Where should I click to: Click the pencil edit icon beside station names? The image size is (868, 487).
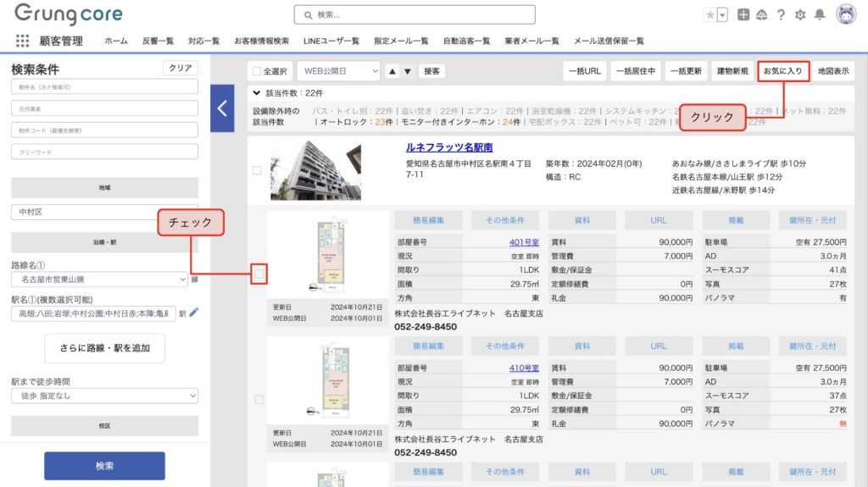[x=194, y=313]
